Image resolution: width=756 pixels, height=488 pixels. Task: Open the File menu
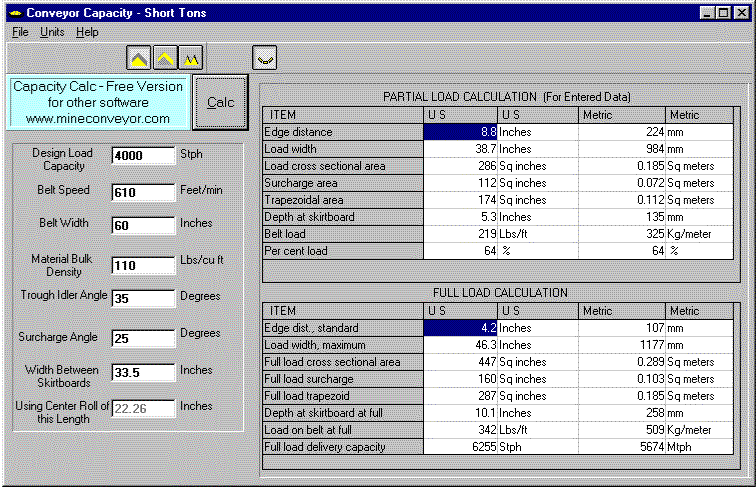20,32
